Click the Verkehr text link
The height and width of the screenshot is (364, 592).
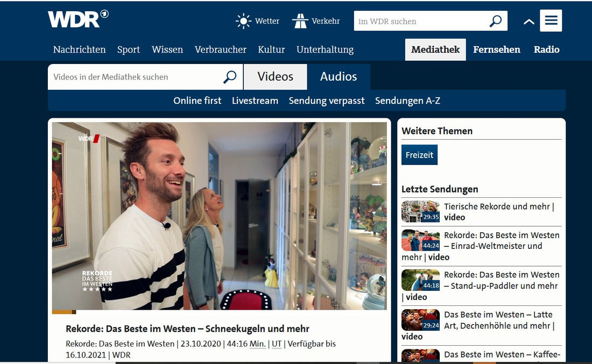coord(326,21)
